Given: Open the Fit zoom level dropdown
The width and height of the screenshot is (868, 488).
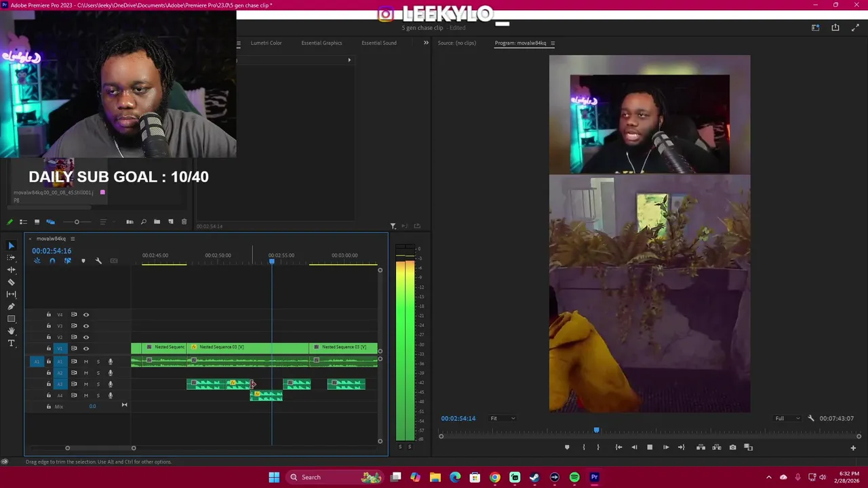Looking at the screenshot, I should pyautogui.click(x=502, y=418).
